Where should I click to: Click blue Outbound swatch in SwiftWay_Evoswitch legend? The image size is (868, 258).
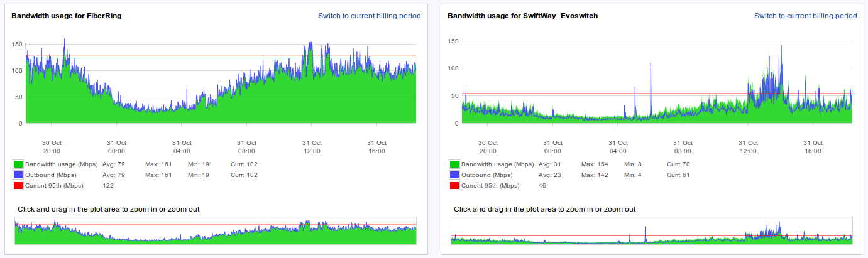pyautogui.click(x=454, y=175)
